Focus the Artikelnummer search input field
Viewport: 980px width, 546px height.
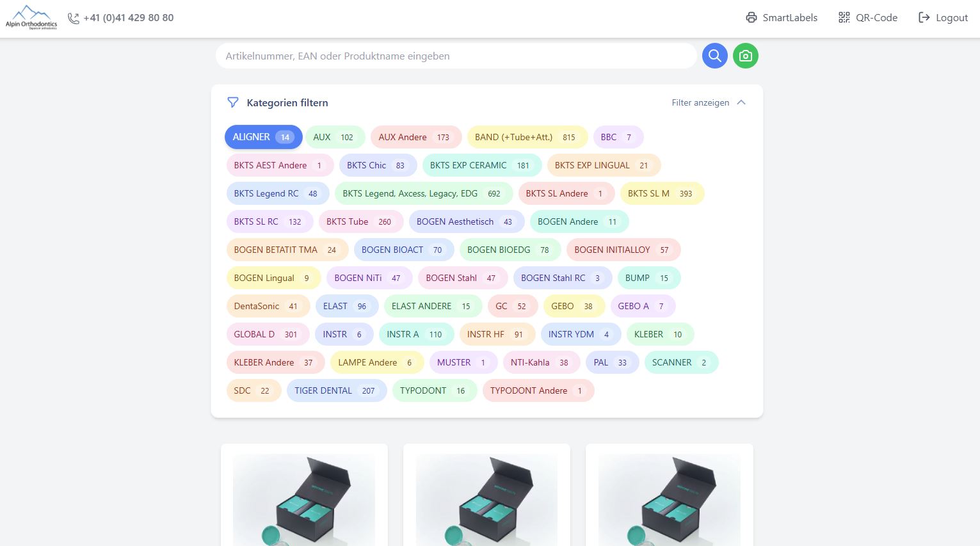456,56
